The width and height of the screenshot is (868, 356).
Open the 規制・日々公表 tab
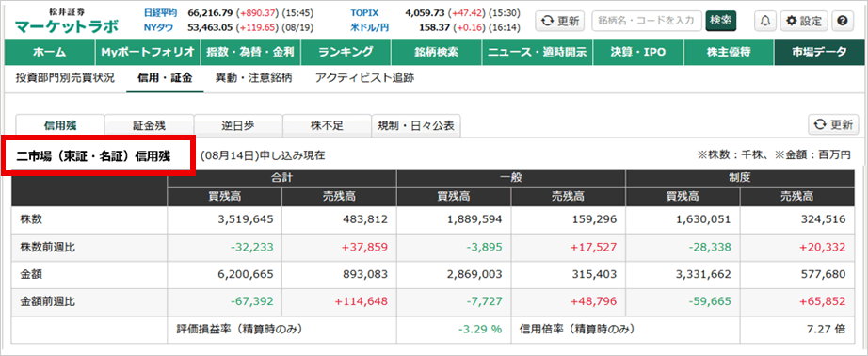(x=416, y=125)
